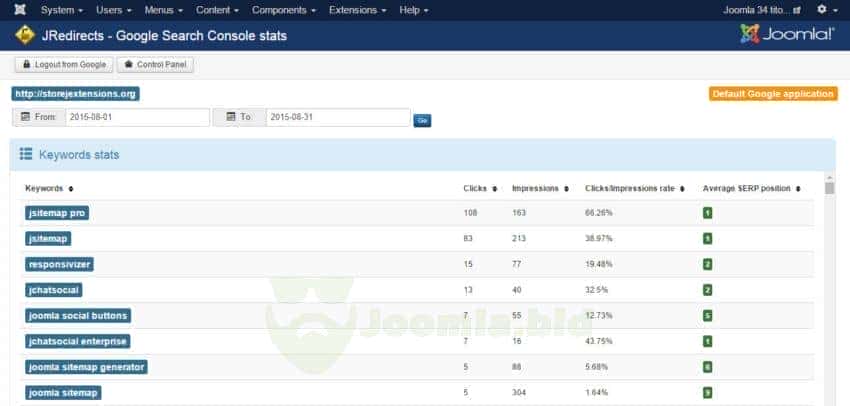Open the Users menu

point(114,10)
